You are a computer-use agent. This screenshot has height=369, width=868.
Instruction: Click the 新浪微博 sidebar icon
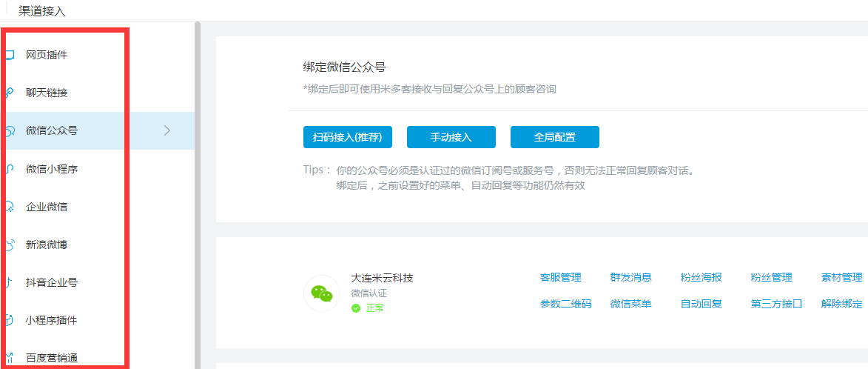click(10, 245)
